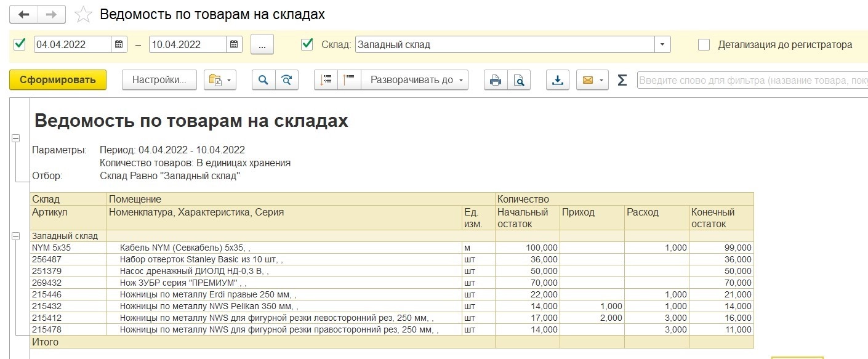Save report with download icon
The height and width of the screenshot is (359, 868).
(558, 80)
